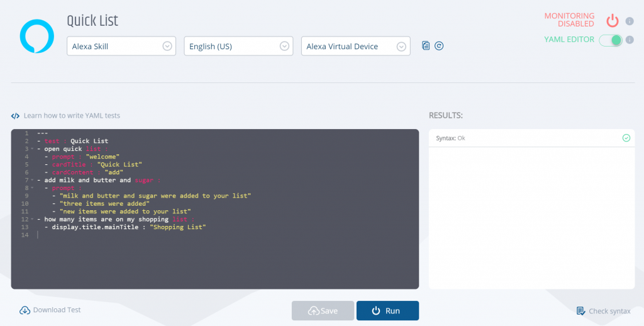Open Learn how to write YAML tests
644x326 pixels.
coord(72,116)
